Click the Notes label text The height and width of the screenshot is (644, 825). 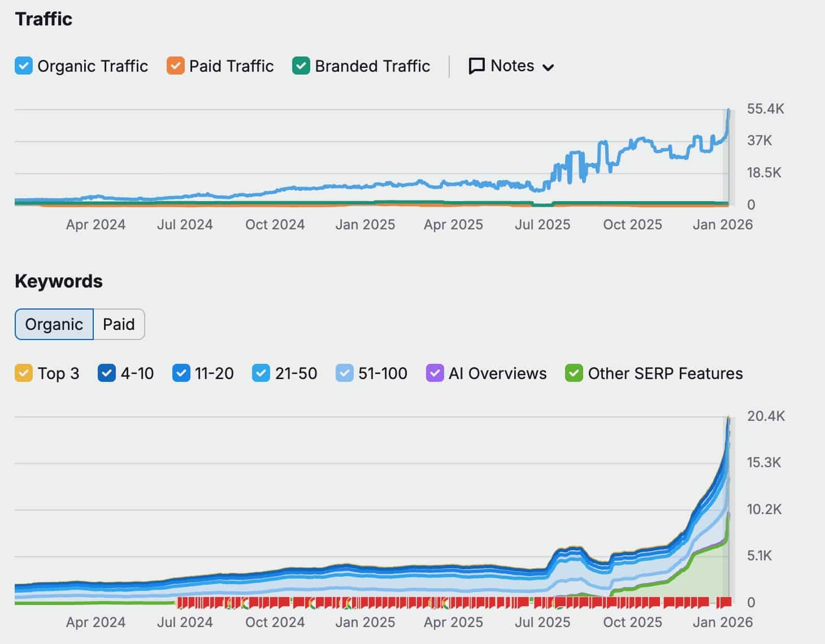click(512, 66)
